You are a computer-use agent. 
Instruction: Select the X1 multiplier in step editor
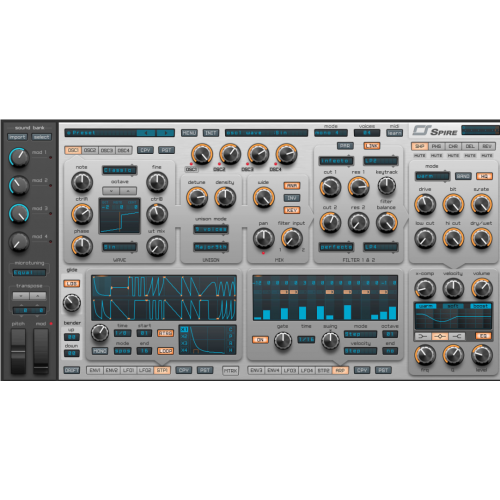pyautogui.click(x=184, y=330)
